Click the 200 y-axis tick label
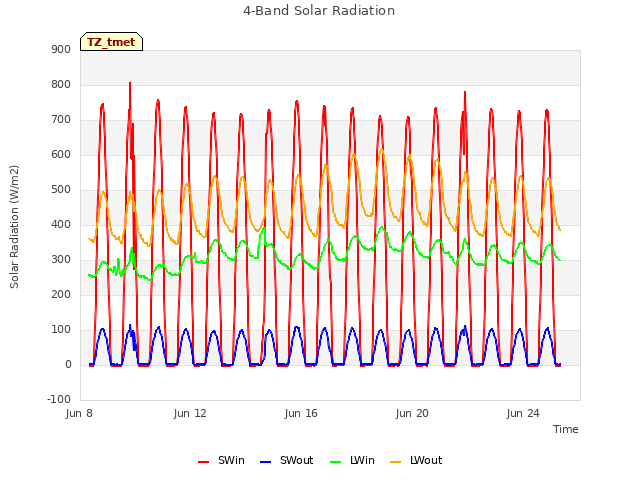The image size is (640, 480). coord(61,294)
